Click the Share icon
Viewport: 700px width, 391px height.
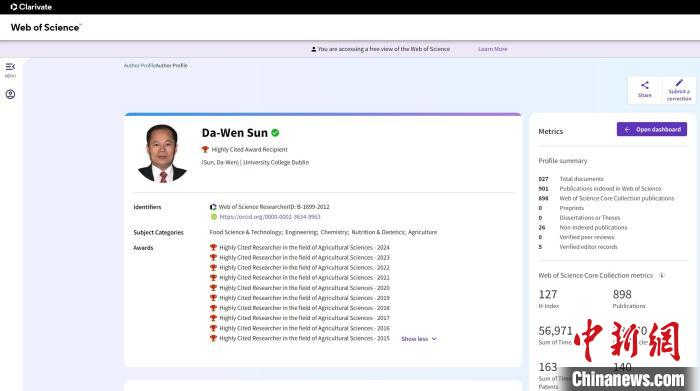645,85
